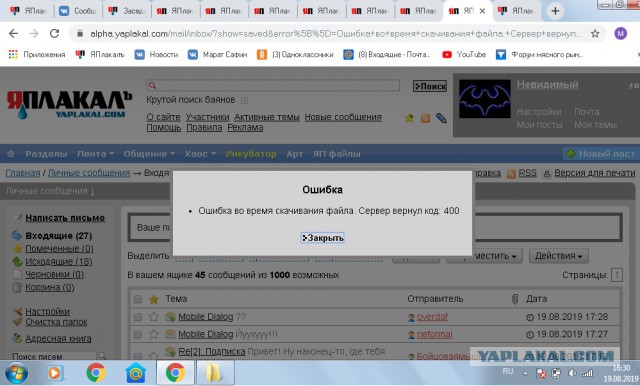Switch to the Сообщ VK tab
This screenshot has width=640, height=386.
tap(78, 11)
